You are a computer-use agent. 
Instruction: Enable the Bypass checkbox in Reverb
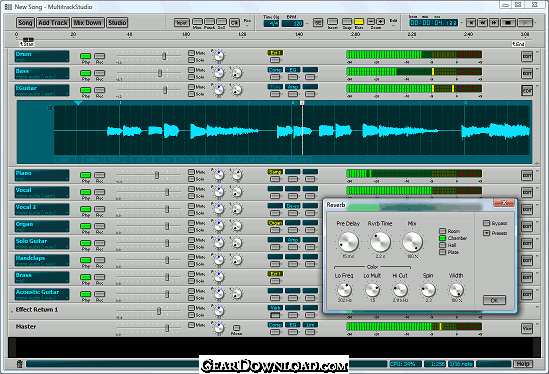[x=486, y=223]
